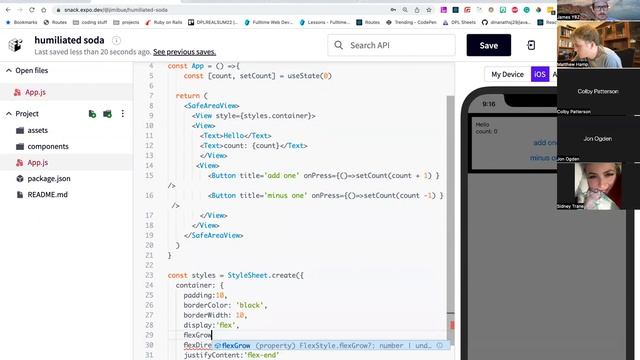The height and width of the screenshot is (360, 640).
Task: Click 'StyleSheet' in the code on line 23
Action: (x=247, y=275)
